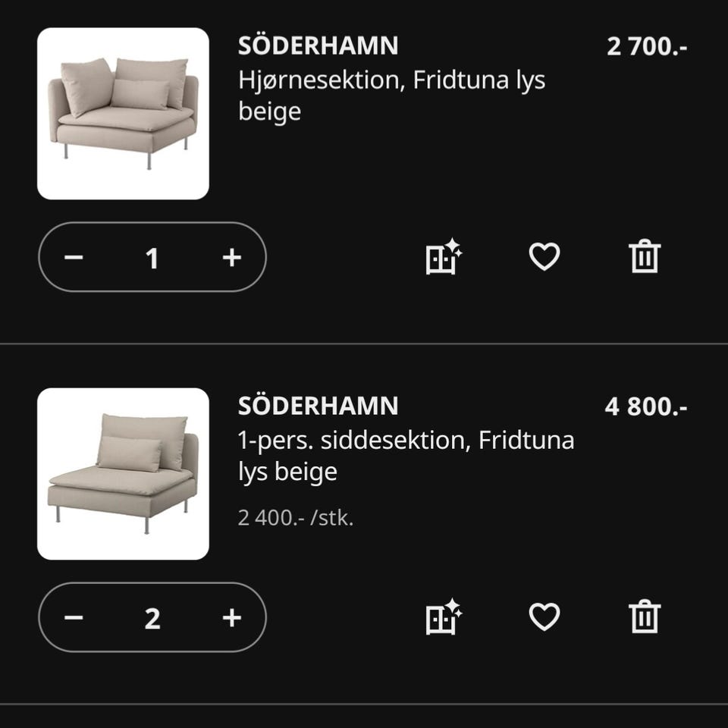Favorite the Hjørnesektion with heart icon
Image resolution: width=728 pixels, height=728 pixels.
pos(544,256)
